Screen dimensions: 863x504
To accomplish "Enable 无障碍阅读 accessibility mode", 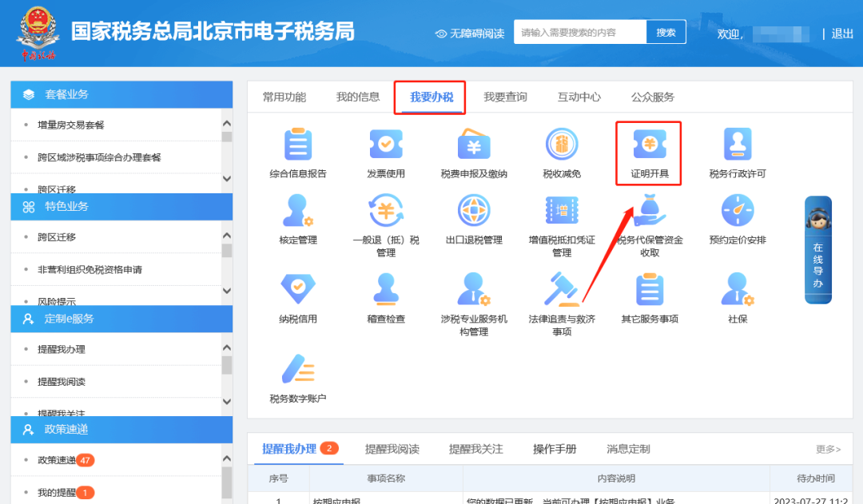I will [x=470, y=34].
